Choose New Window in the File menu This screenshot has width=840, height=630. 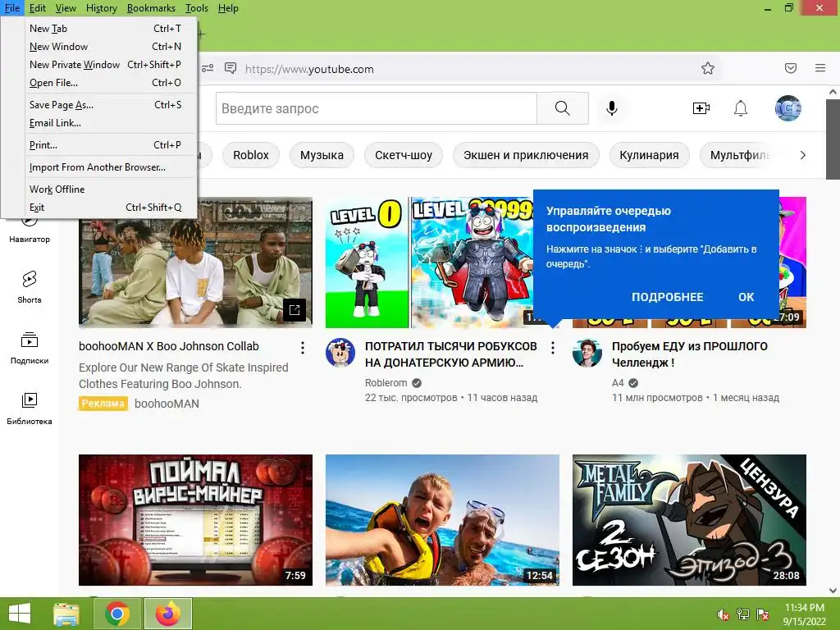(x=106, y=47)
